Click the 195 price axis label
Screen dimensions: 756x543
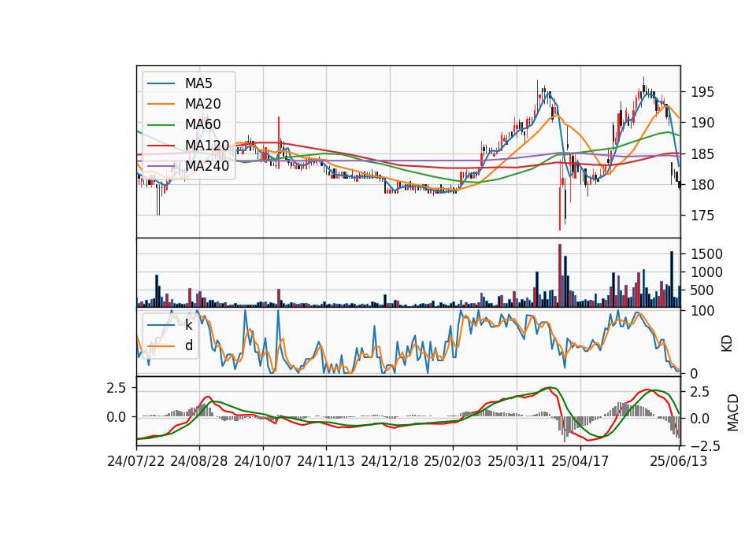(702, 92)
